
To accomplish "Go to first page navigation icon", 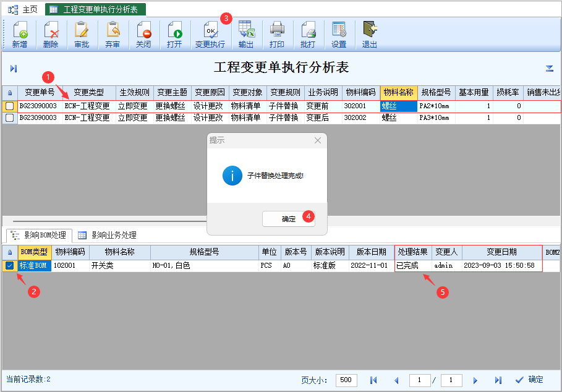I will point(373,380).
